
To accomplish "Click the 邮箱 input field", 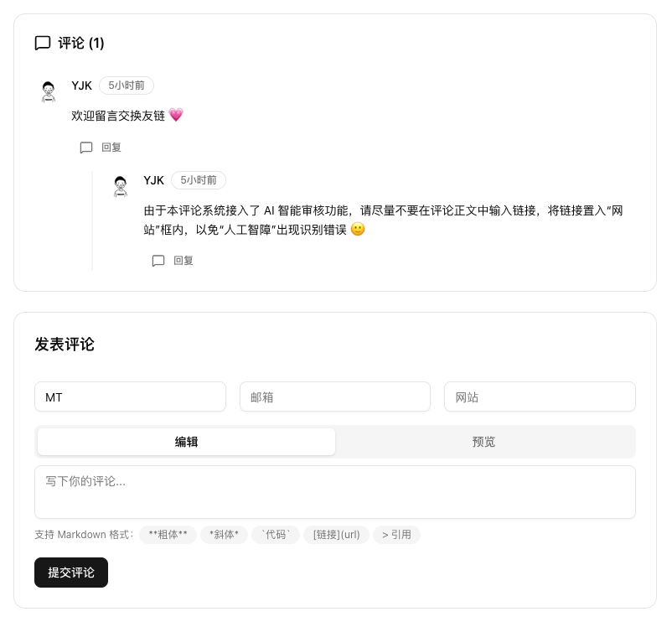I will (334, 397).
